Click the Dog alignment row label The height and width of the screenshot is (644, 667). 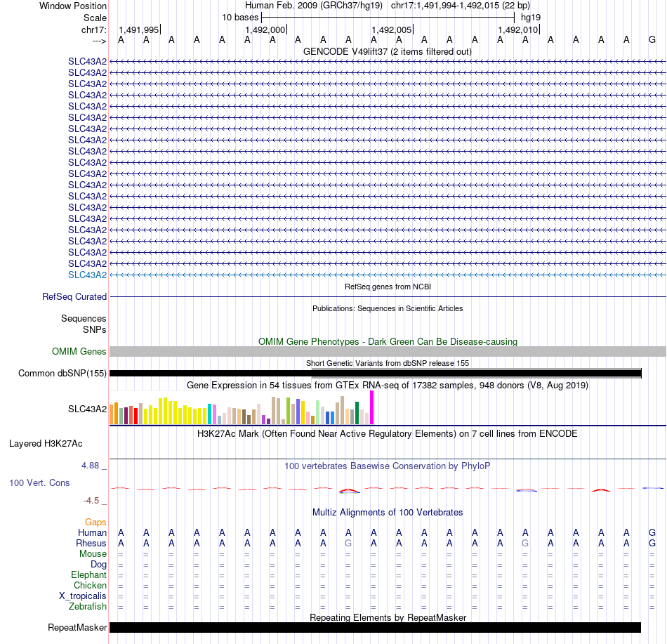click(x=98, y=564)
